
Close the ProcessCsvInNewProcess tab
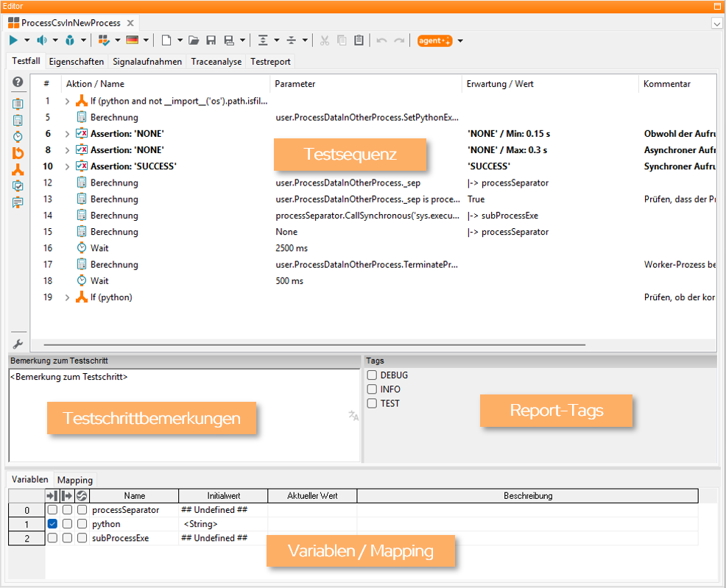130,23
